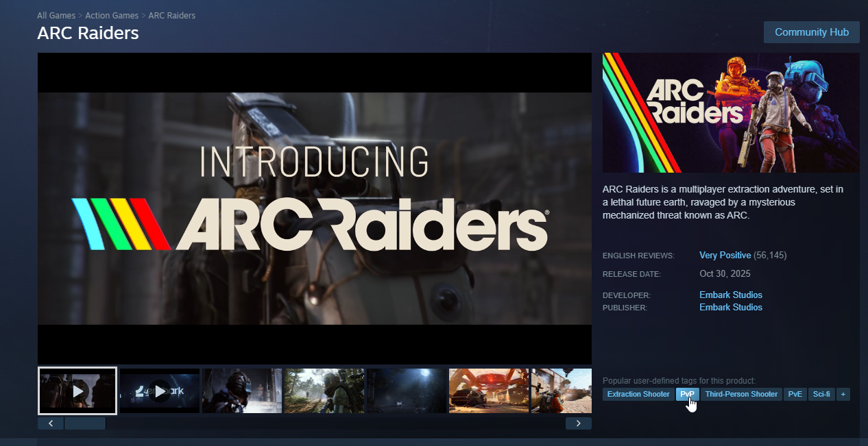
Task: Click the RELEASE DATE label
Action: click(631, 274)
